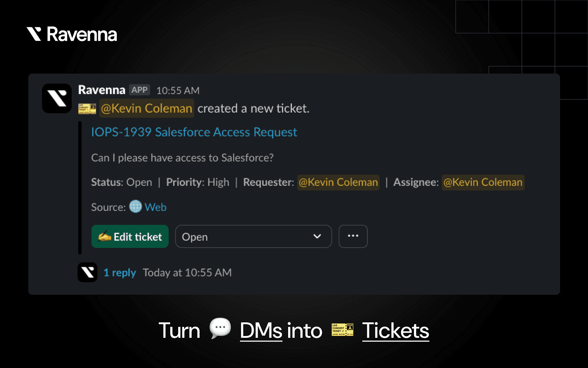Click the speech bubble emoji in tagline
Viewport: 588px width, 368px height.
click(x=220, y=328)
